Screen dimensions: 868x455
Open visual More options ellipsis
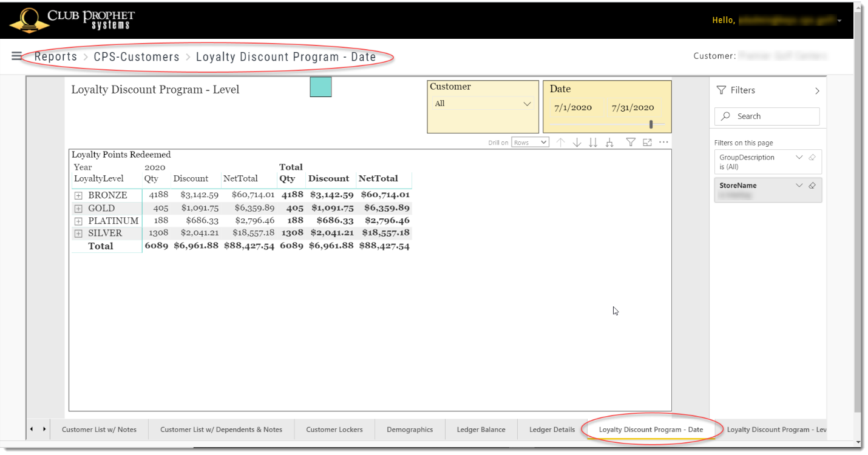663,142
